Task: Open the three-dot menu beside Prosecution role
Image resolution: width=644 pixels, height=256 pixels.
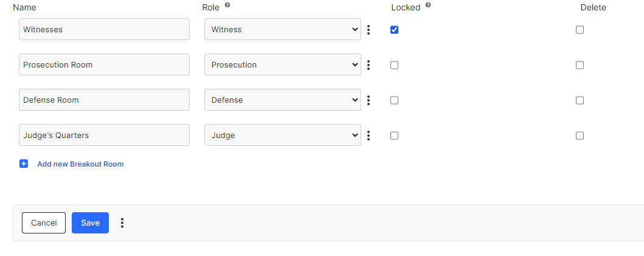Action: pos(369,65)
